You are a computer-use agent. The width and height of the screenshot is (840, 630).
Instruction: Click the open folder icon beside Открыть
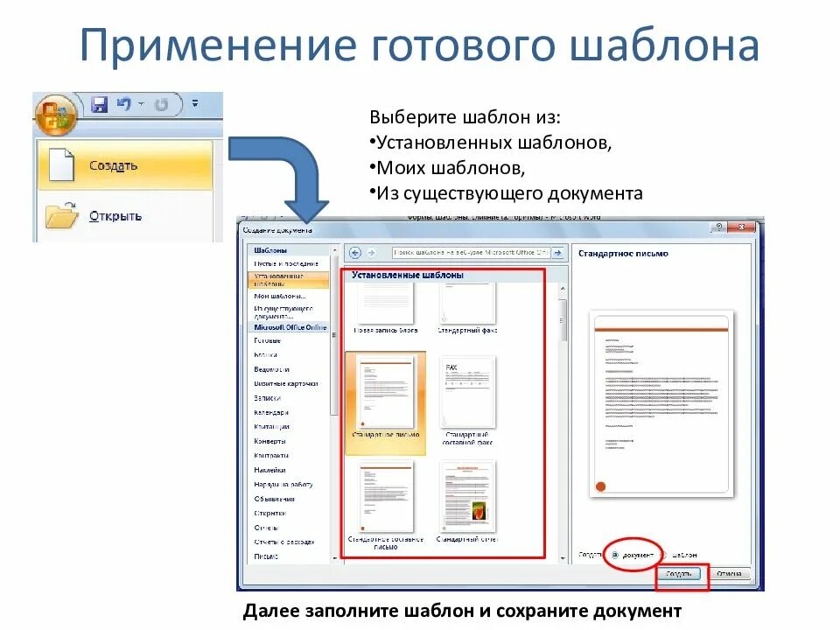(x=61, y=215)
